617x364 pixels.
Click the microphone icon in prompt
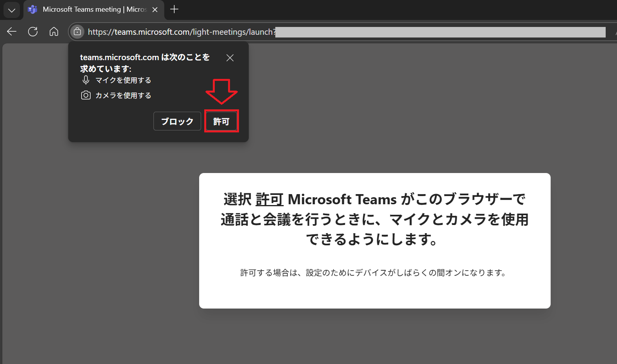[86, 80]
